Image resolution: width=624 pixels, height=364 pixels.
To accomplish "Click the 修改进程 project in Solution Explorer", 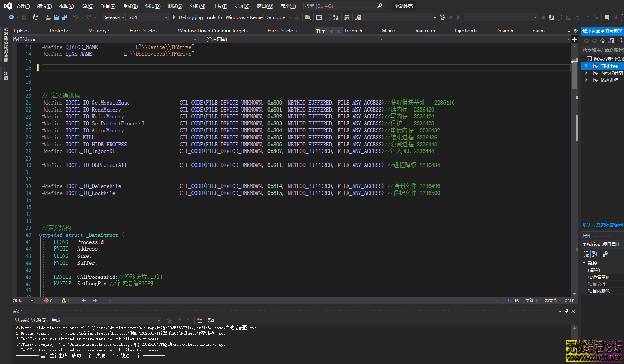I will tap(609, 80).
